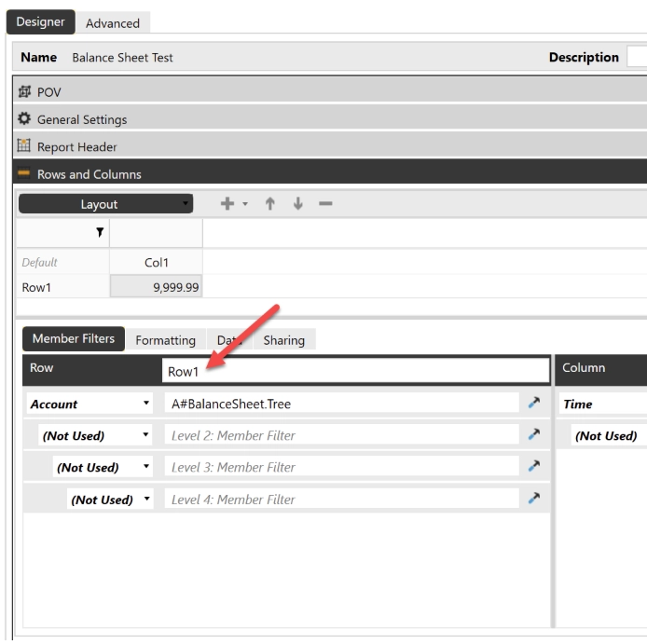Image resolution: width=647 pixels, height=644 pixels.
Task: Expand the Report Header section
Action: 76,146
